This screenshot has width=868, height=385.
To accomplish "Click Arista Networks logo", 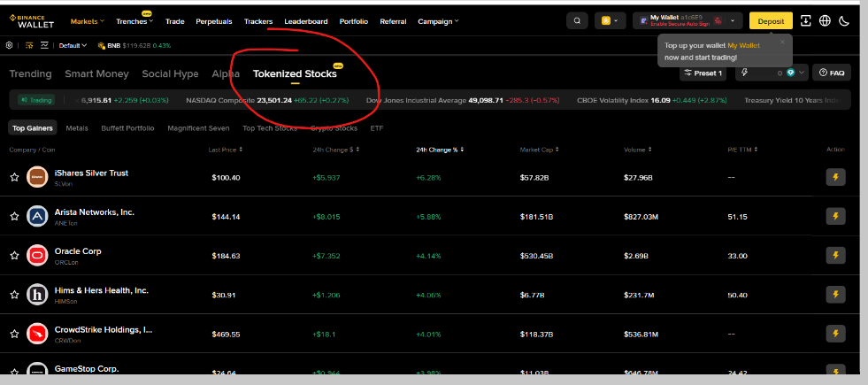I will pos(37,216).
